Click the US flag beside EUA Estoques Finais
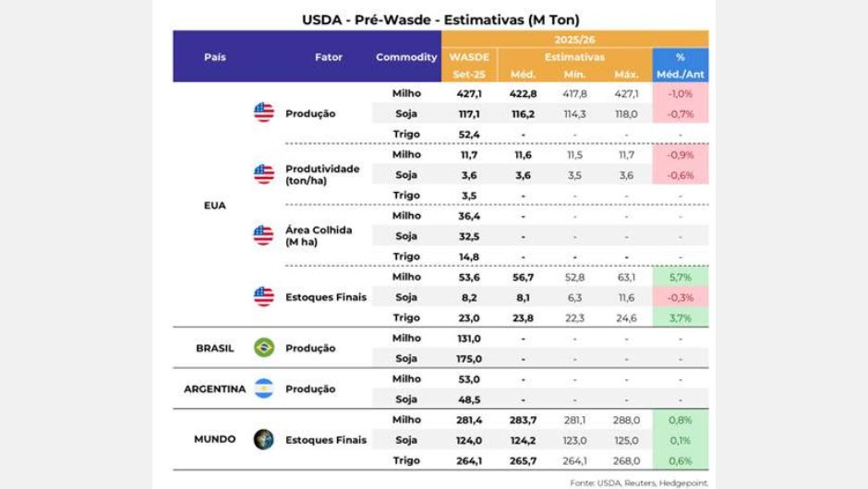Viewport: 868px width, 489px height. click(264, 297)
